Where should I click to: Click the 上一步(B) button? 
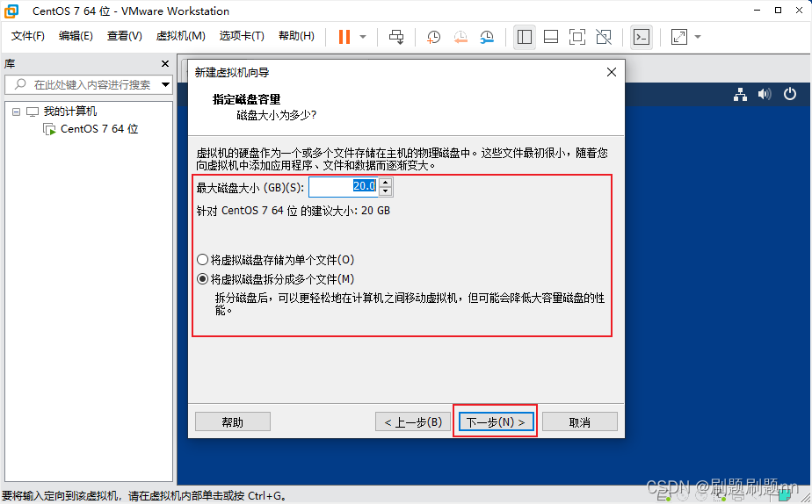tap(413, 421)
